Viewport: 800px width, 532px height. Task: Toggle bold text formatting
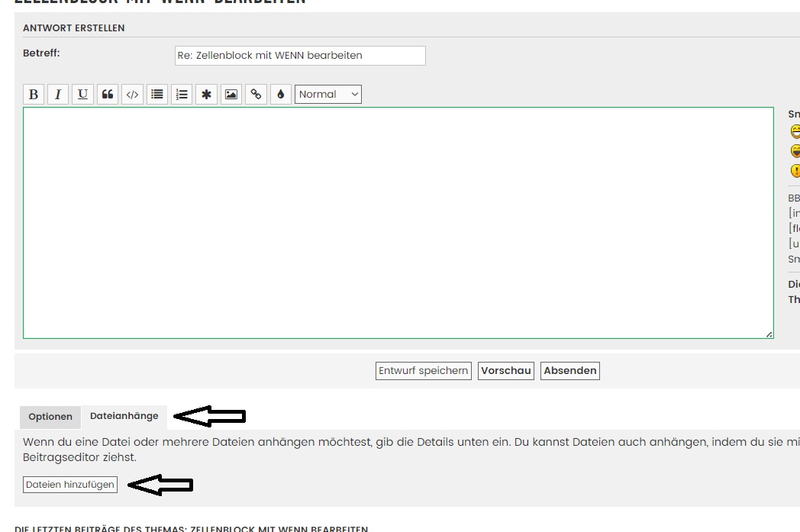click(34, 95)
